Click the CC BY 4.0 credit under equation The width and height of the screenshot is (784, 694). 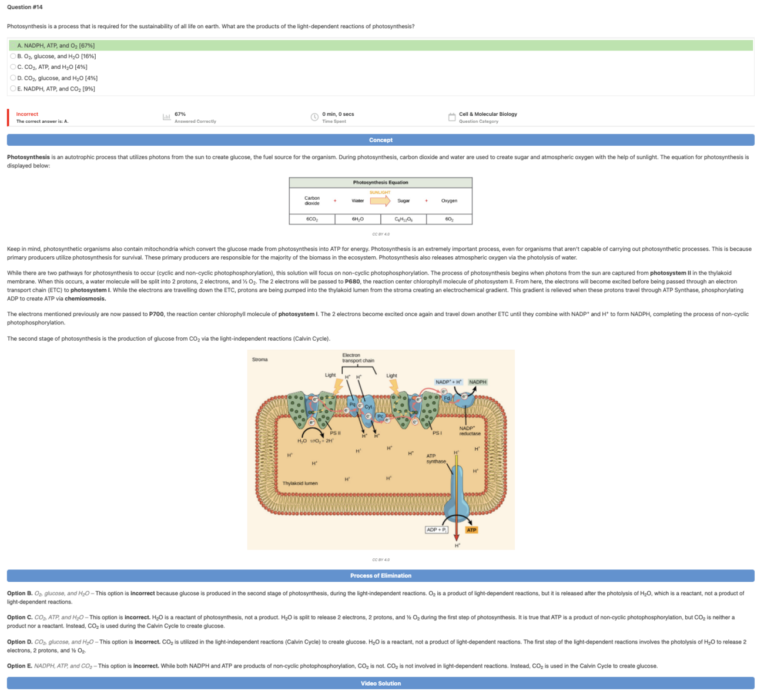click(381, 234)
